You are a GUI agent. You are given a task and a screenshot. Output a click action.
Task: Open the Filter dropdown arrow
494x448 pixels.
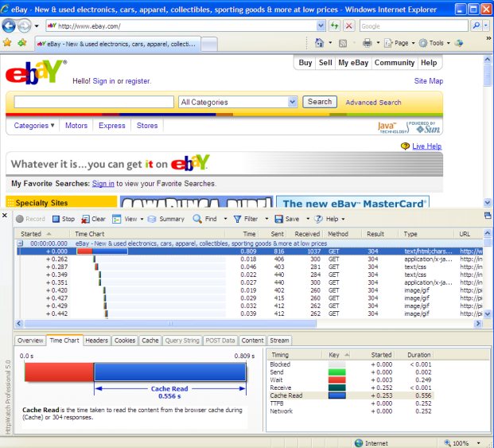pos(266,219)
